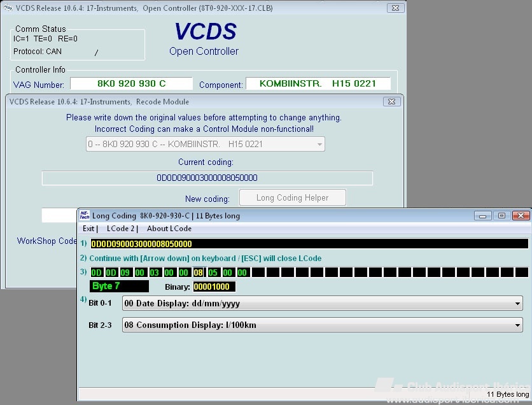Close the VCDS Open Controller window

396,8
